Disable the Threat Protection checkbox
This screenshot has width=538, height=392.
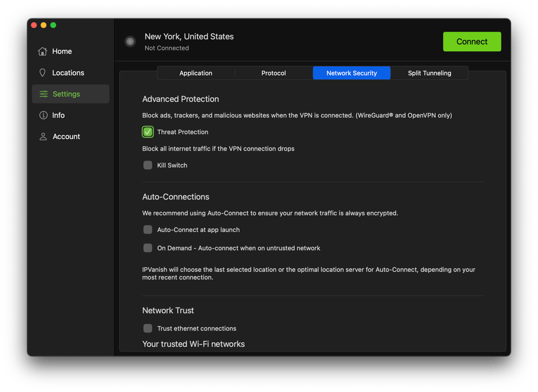pos(148,132)
